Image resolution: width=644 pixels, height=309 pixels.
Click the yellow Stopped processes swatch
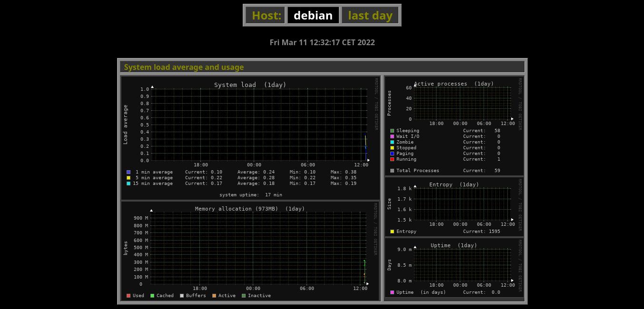(392, 148)
